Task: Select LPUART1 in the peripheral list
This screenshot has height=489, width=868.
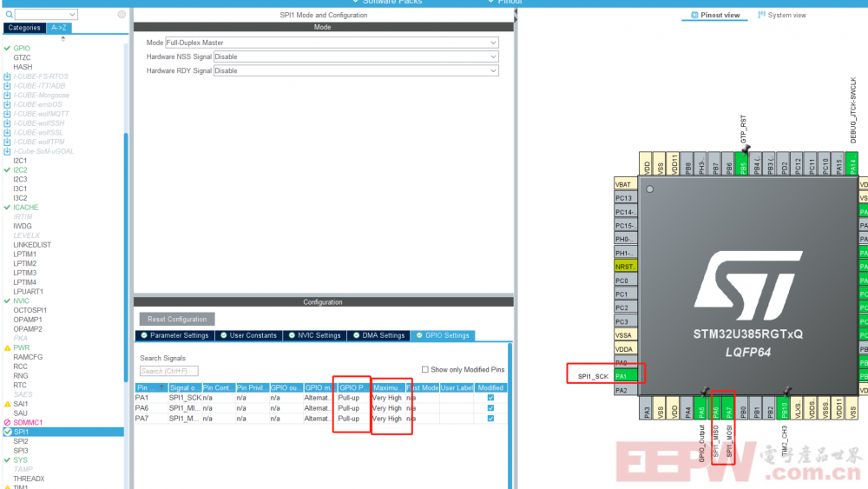Action: point(29,291)
